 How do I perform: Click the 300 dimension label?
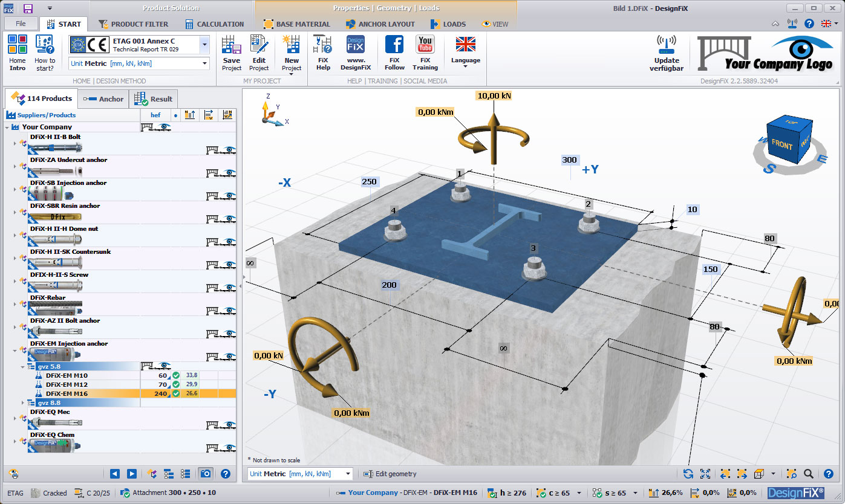[x=569, y=160]
